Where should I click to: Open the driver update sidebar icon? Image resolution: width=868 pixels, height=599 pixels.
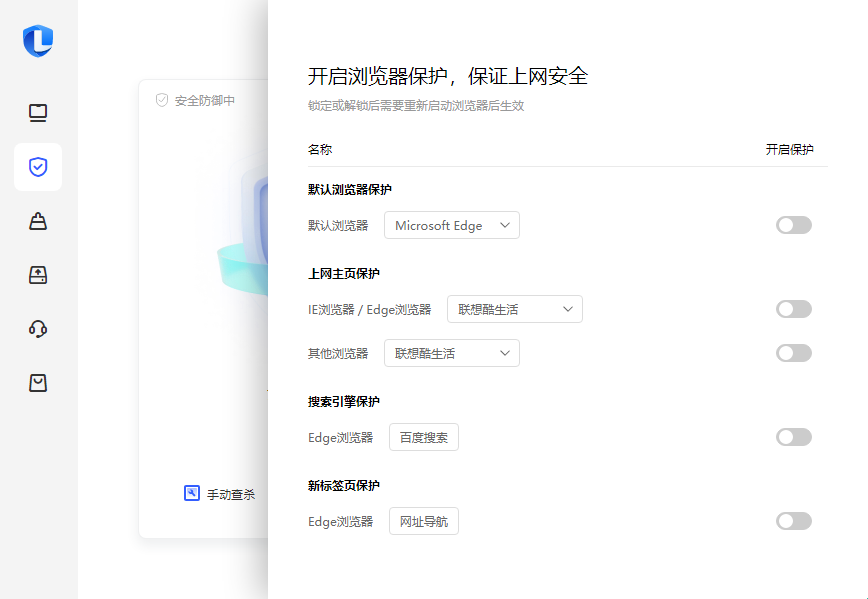[x=38, y=275]
